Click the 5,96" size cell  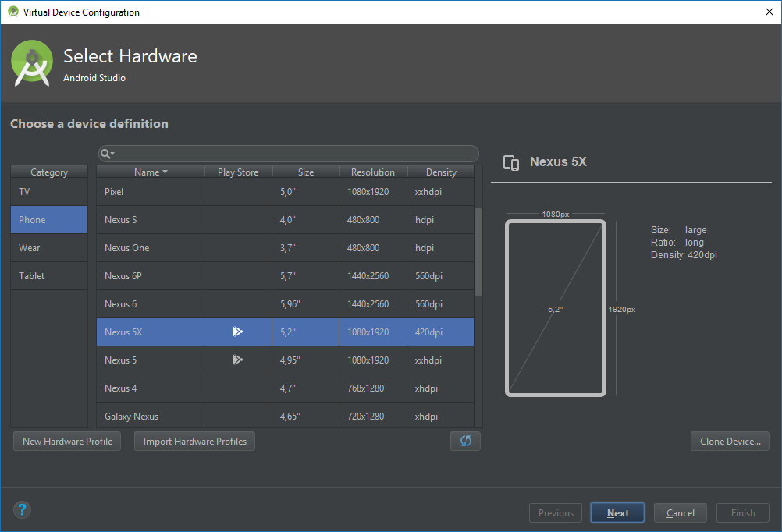click(x=306, y=303)
